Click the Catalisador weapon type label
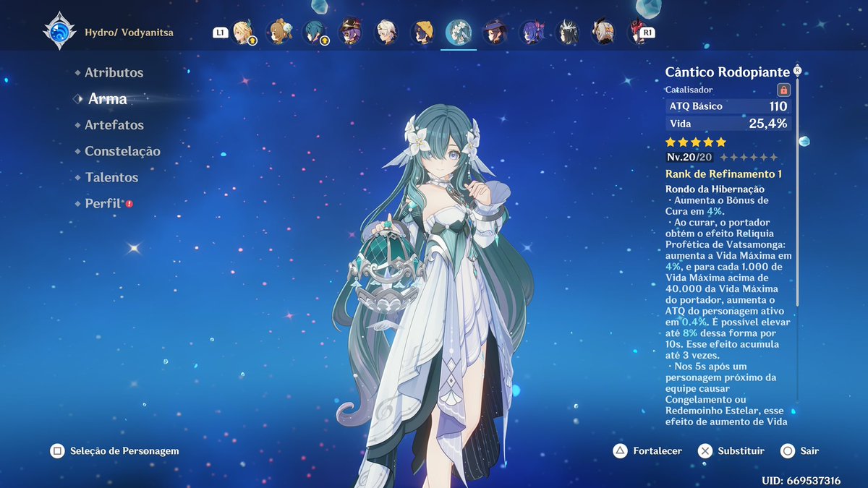 coord(689,90)
